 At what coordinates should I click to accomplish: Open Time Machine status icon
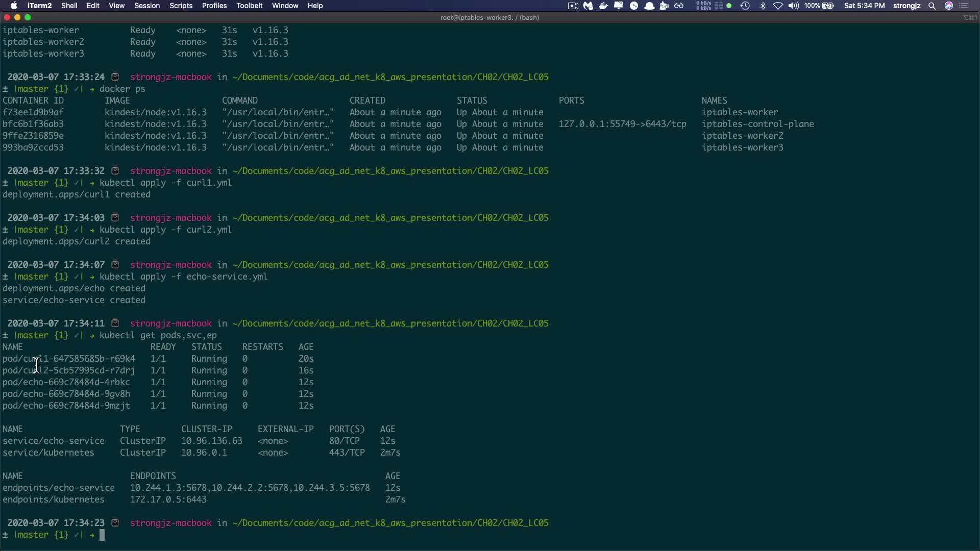pos(745,6)
